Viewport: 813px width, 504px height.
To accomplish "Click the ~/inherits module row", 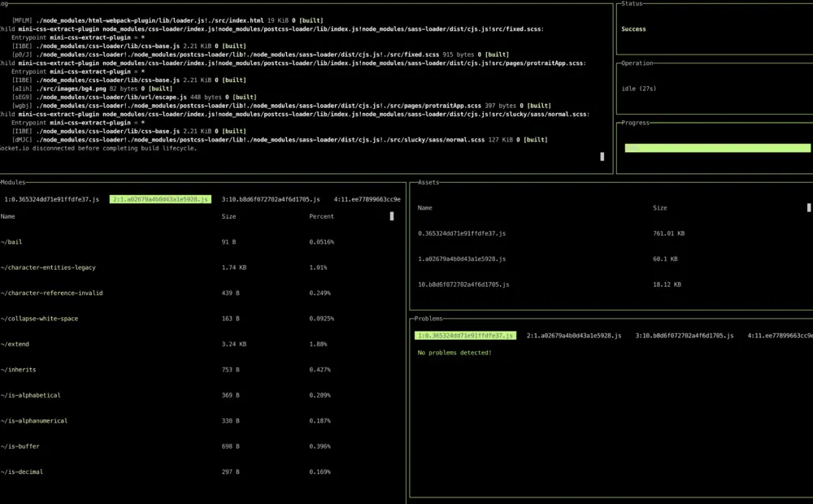I will (x=167, y=370).
